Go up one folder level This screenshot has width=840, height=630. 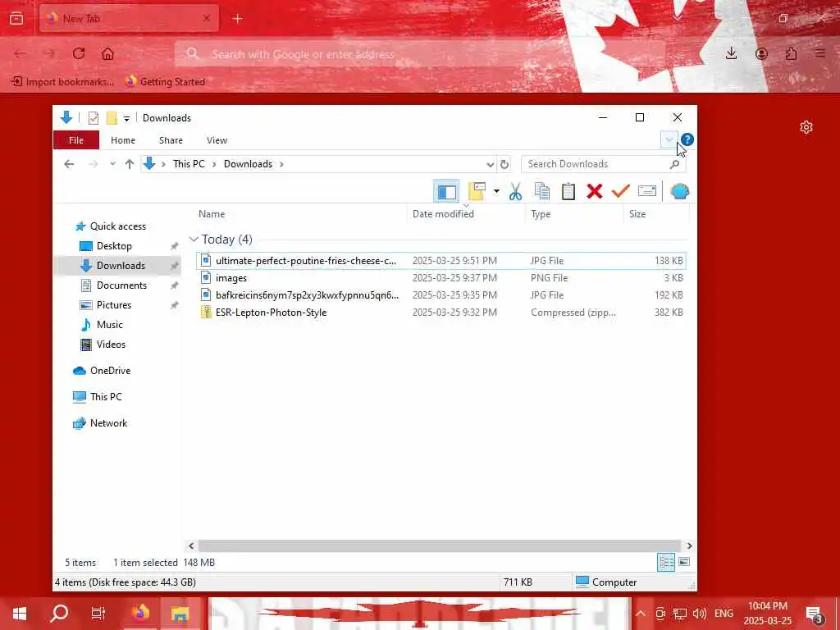[129, 164]
